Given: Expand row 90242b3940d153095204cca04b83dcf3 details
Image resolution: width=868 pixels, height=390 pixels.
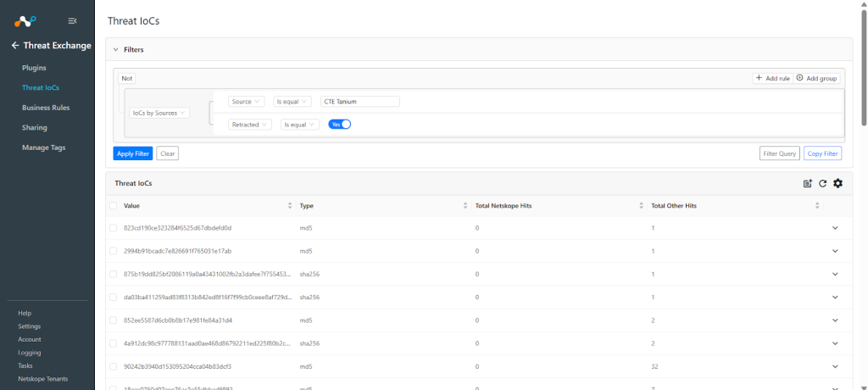Looking at the screenshot, I should 835,367.
